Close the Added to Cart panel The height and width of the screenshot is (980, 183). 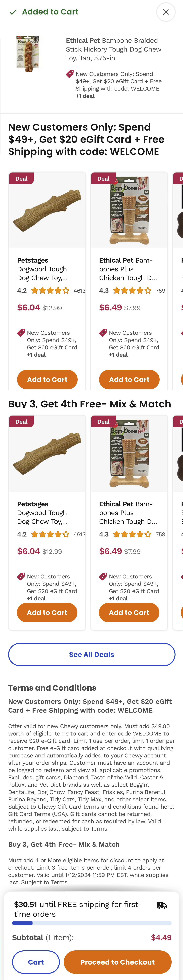(165, 12)
